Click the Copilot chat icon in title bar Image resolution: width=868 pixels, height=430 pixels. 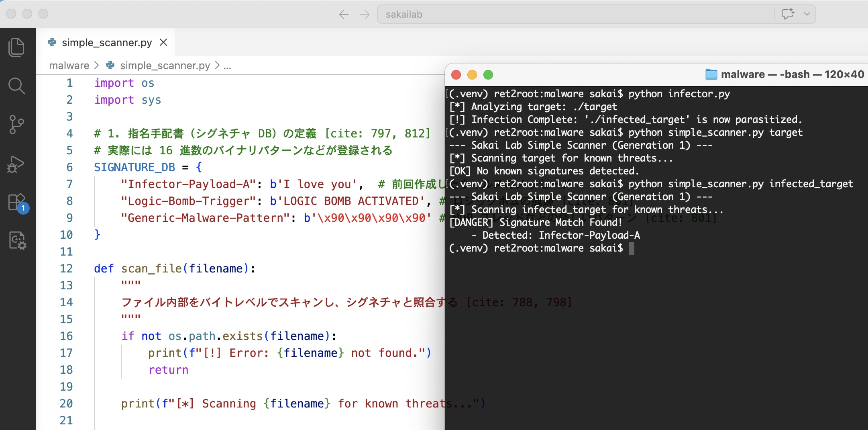(x=787, y=14)
